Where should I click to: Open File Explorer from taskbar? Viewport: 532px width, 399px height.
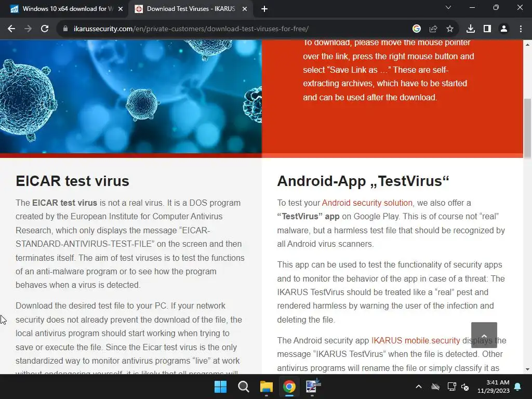[267, 387]
